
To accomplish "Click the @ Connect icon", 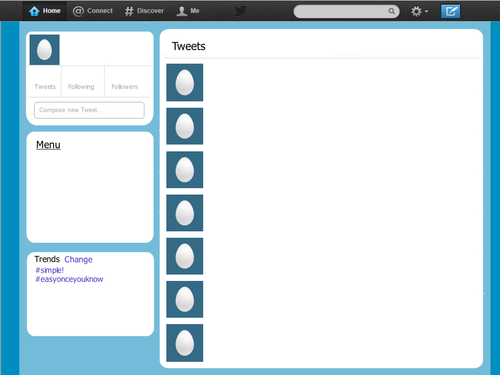I will click(78, 11).
